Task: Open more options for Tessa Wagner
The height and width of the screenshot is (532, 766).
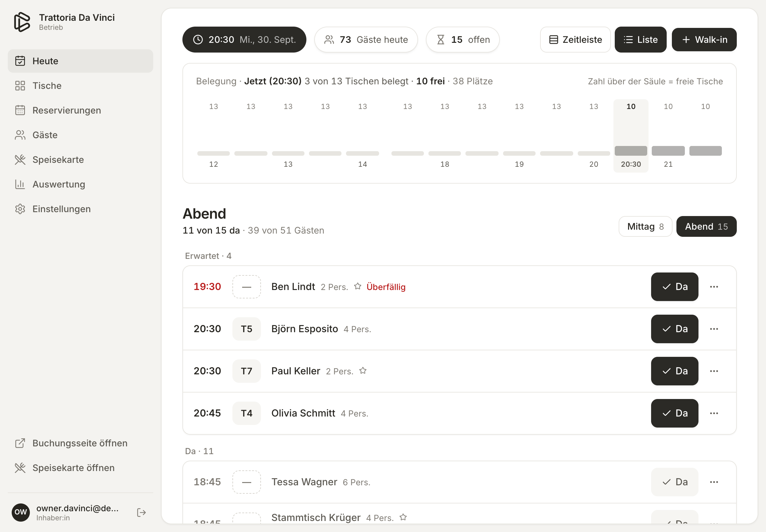Action: (714, 482)
